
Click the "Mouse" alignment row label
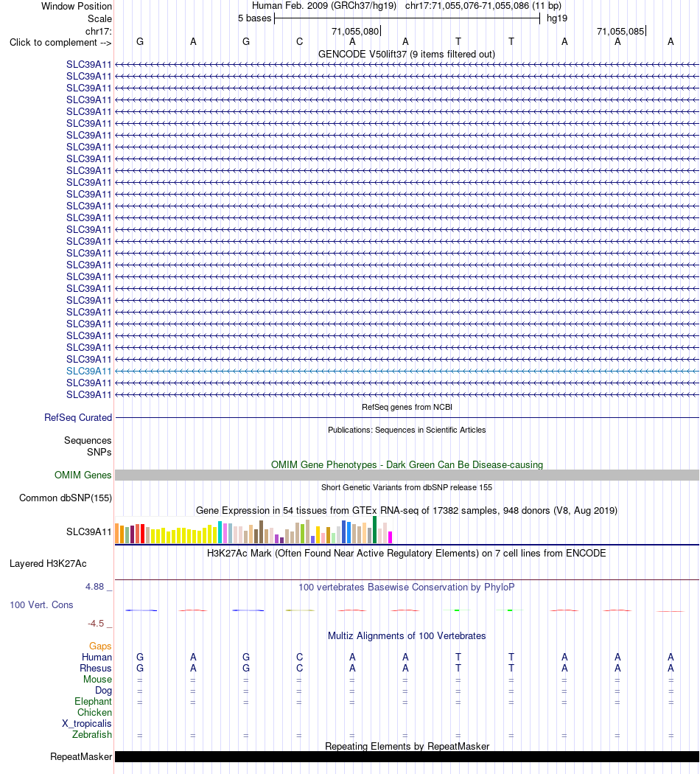[98, 679]
